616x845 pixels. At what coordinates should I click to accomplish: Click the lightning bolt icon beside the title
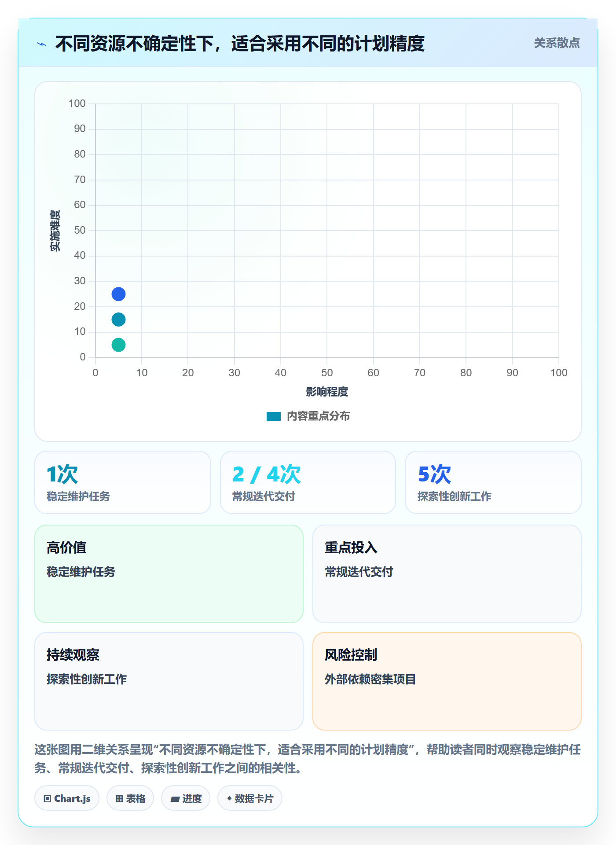(x=42, y=44)
